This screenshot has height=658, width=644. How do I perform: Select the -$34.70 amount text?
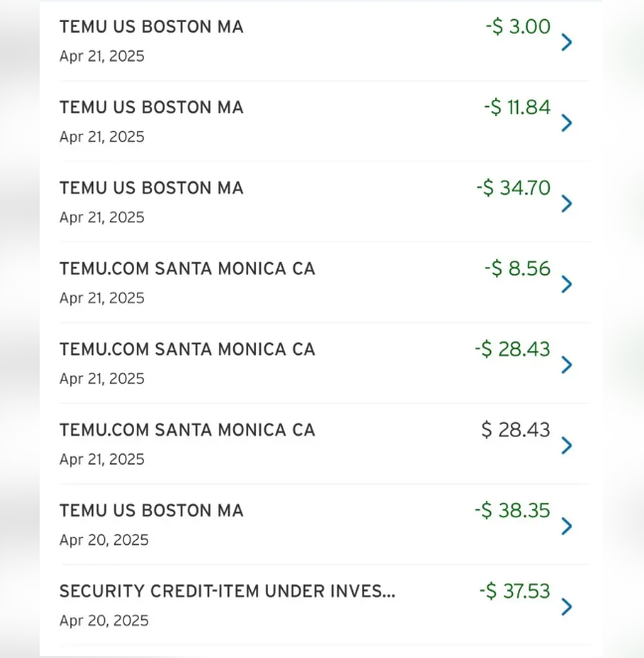[514, 188]
